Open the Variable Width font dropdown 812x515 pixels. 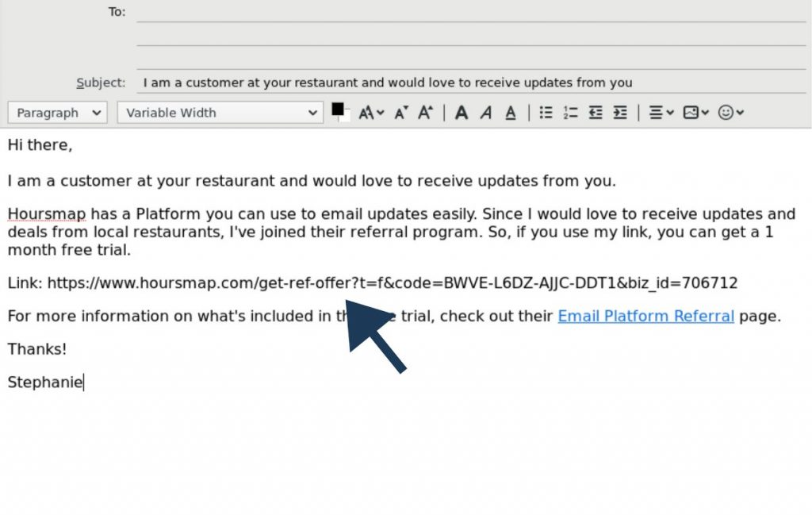[220, 113]
